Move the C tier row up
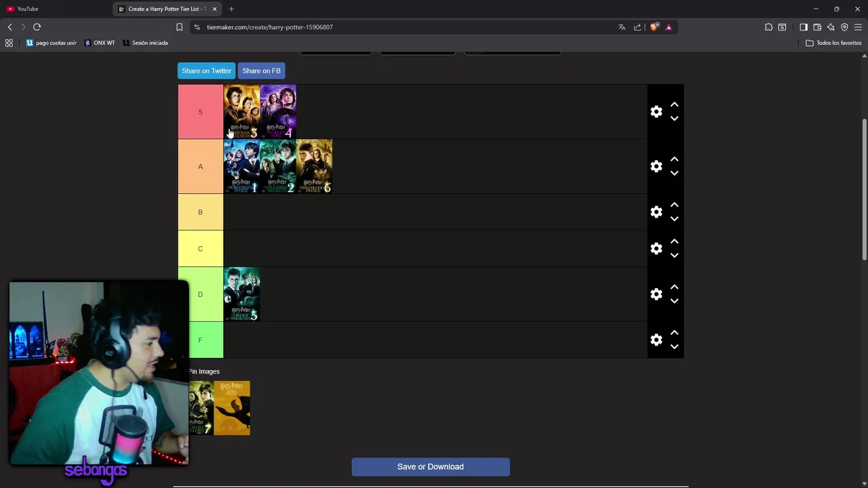Image resolution: width=868 pixels, height=488 pixels. click(x=674, y=242)
